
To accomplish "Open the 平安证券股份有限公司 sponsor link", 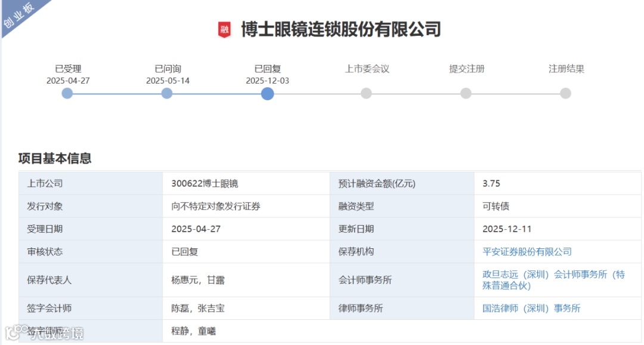I will point(527,252).
